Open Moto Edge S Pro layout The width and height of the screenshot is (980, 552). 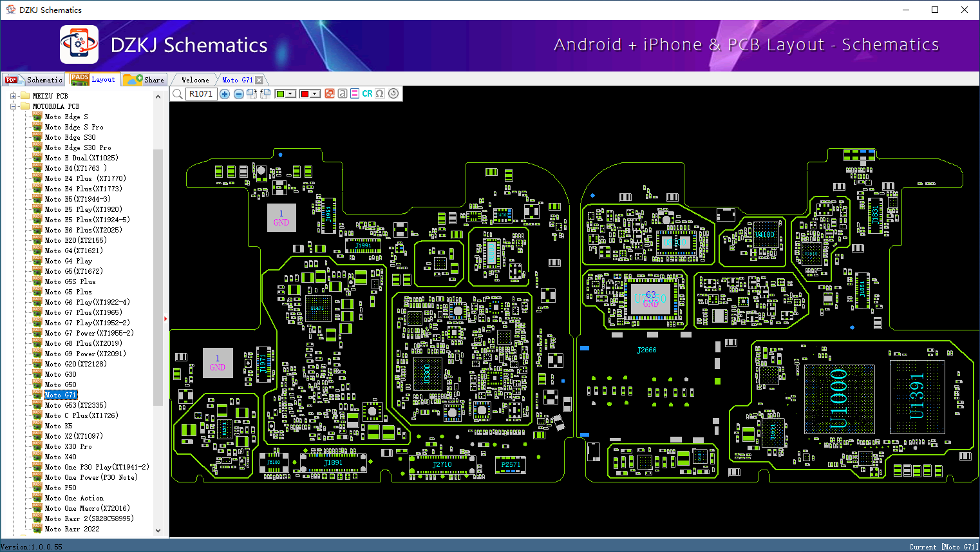pyautogui.click(x=74, y=127)
